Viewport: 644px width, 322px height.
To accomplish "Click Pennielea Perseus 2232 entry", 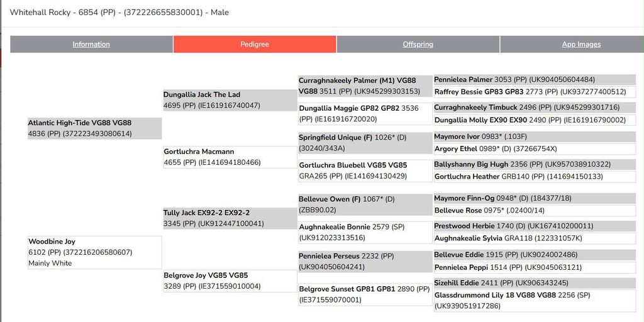I will (365, 261).
